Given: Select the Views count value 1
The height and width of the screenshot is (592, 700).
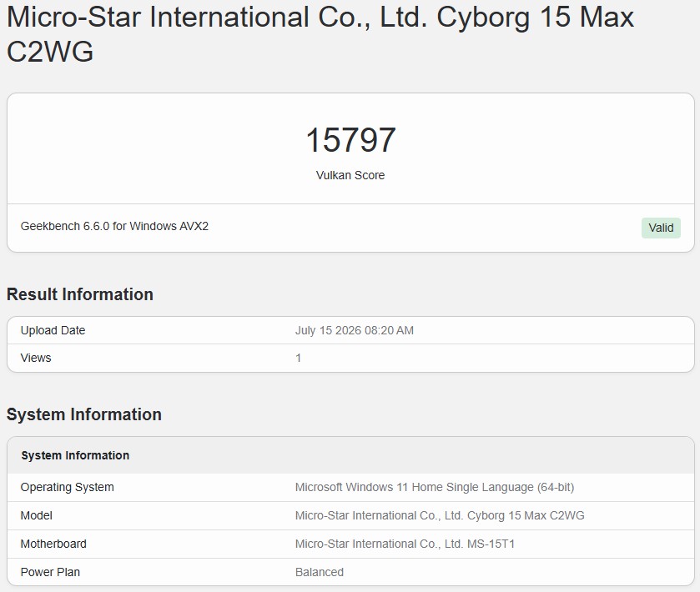Looking at the screenshot, I should 298,358.
